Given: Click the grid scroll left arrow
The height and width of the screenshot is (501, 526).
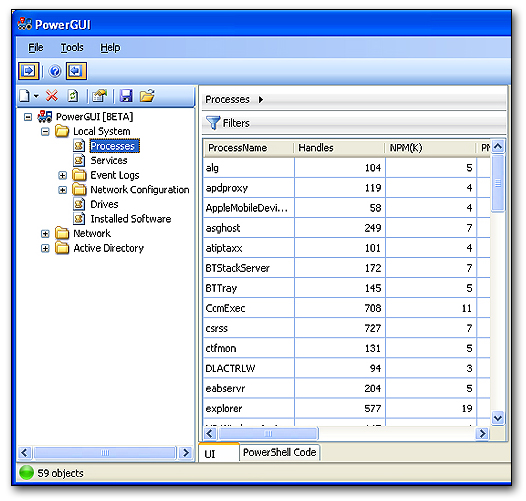Looking at the screenshot, I should coord(210,433).
